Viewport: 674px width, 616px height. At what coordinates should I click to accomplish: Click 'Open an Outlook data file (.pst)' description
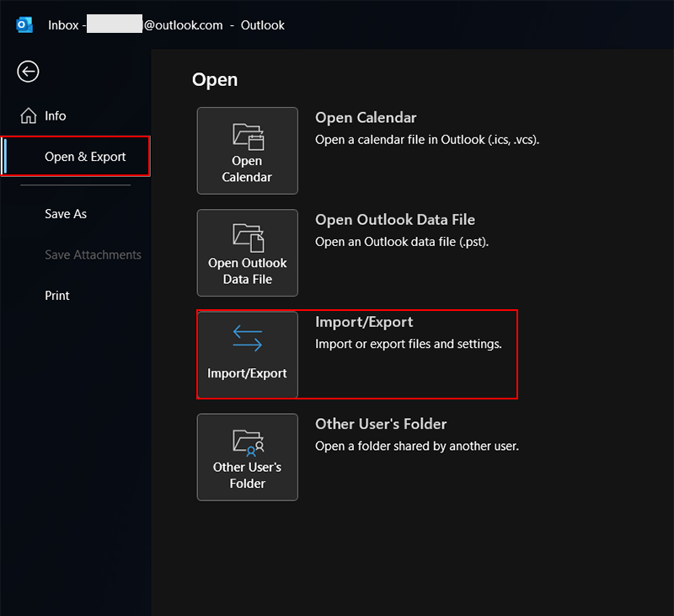point(402,242)
